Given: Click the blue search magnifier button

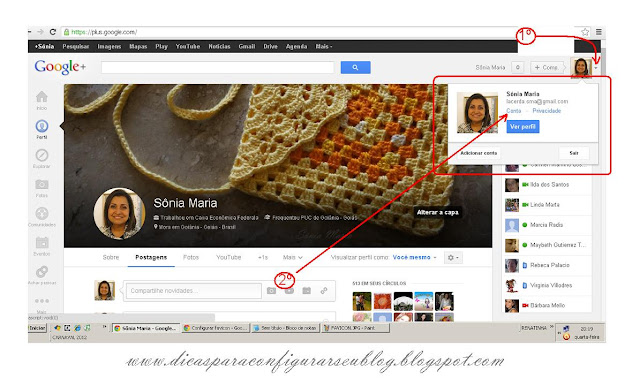Looking at the screenshot, I should point(356,67).
